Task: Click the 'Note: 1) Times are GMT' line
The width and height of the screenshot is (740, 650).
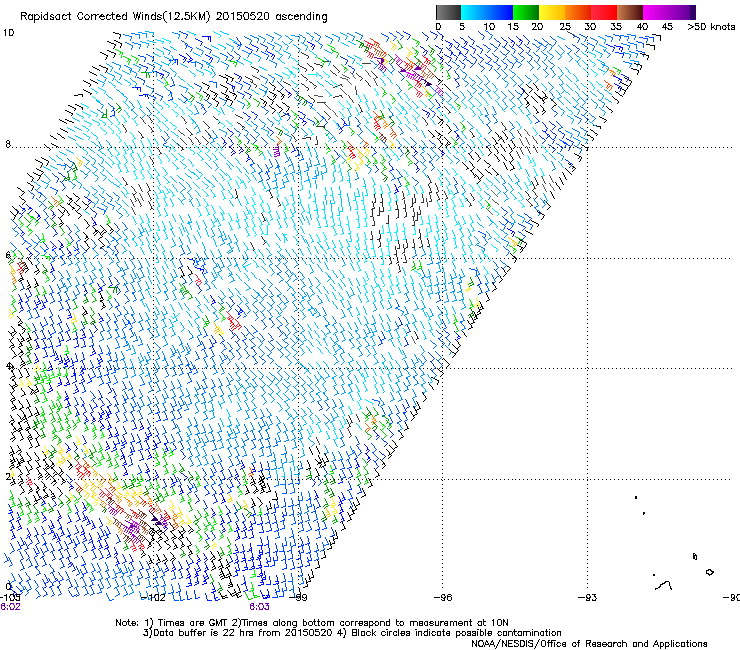Action: (312, 623)
